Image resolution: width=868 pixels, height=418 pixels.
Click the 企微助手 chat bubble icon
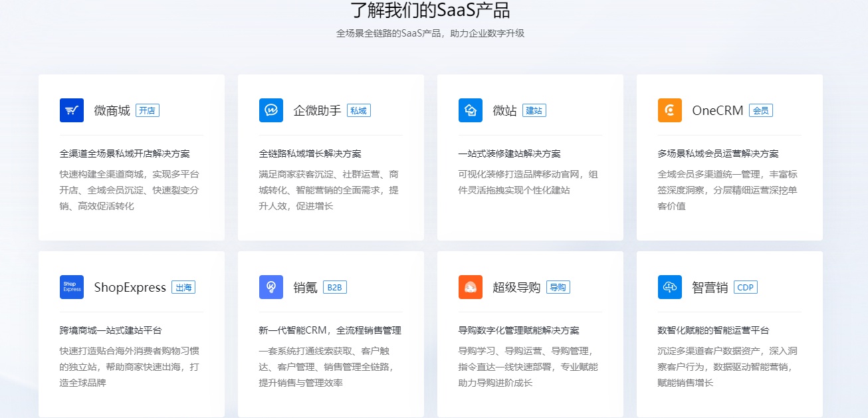click(271, 110)
